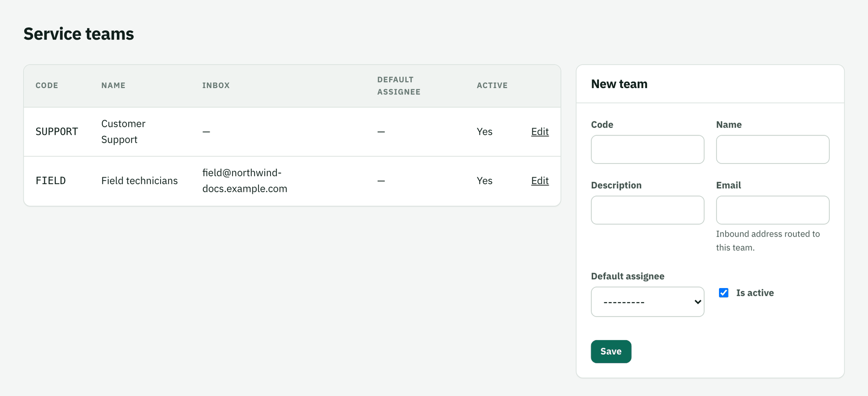868x396 pixels.
Task: Click the Email field label
Action: pos(728,185)
